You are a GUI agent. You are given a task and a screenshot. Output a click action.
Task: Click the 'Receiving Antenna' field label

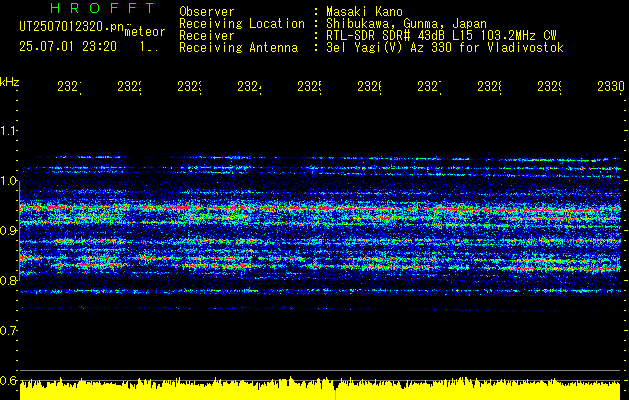tap(238, 48)
